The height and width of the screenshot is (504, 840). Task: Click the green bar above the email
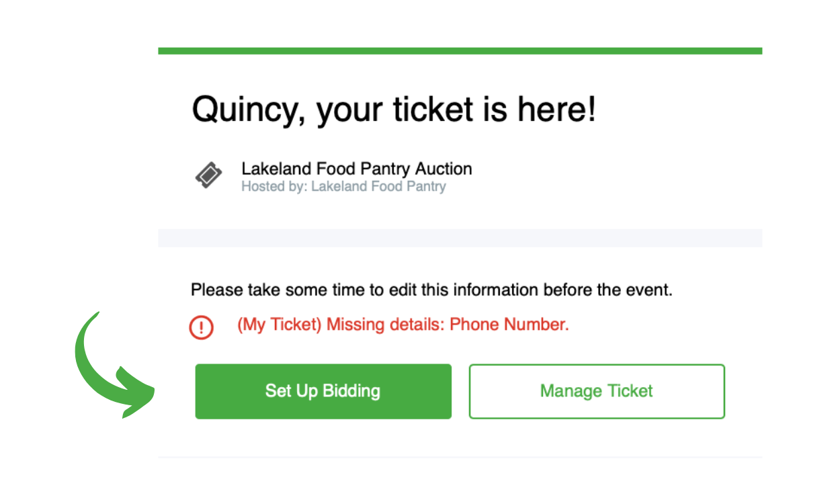coord(460,50)
